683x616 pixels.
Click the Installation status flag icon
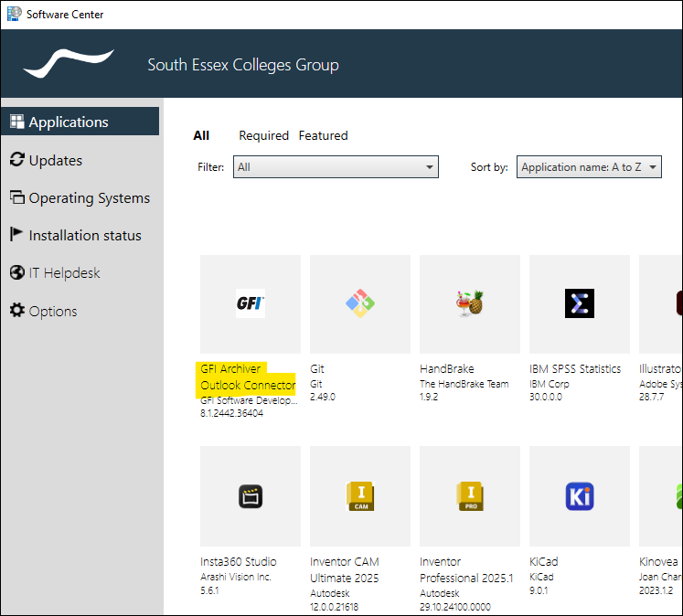[16, 234]
